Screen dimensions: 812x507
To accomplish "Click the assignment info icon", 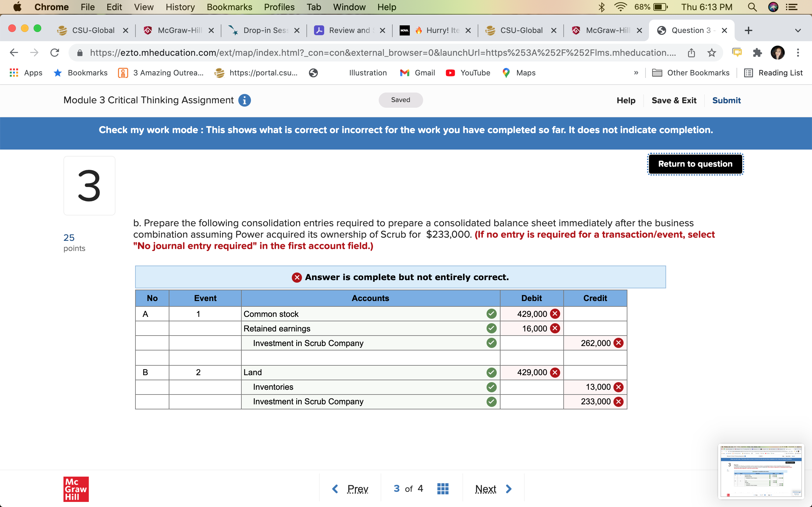I will pos(244,100).
